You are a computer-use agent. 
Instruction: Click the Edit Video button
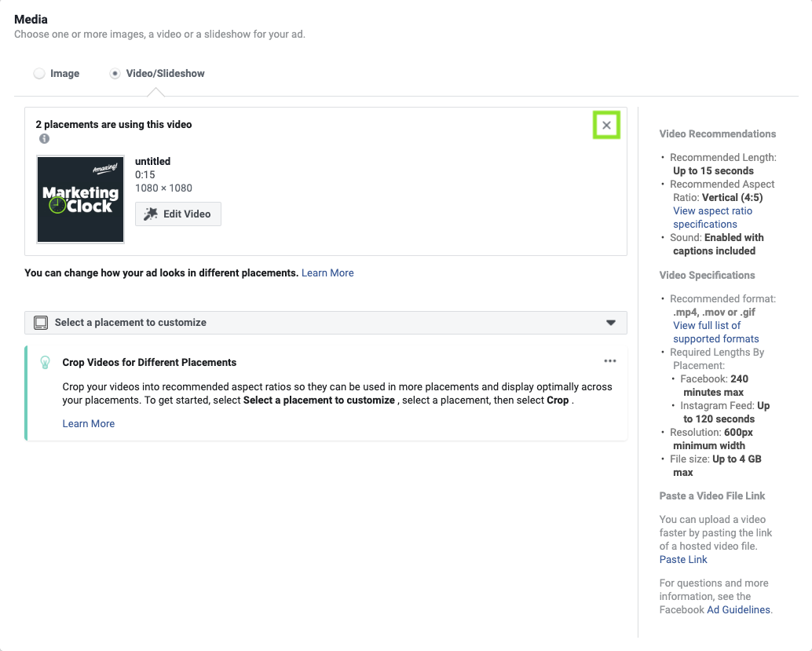coord(178,214)
